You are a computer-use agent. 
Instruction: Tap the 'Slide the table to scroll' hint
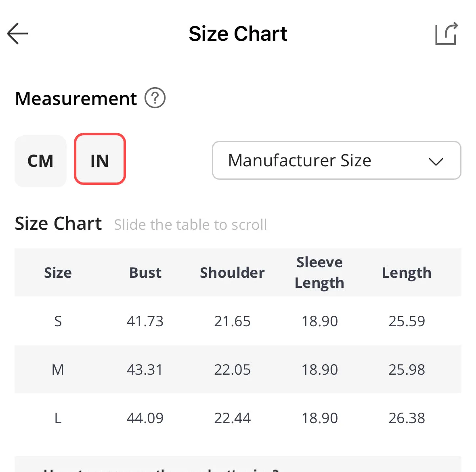click(190, 225)
